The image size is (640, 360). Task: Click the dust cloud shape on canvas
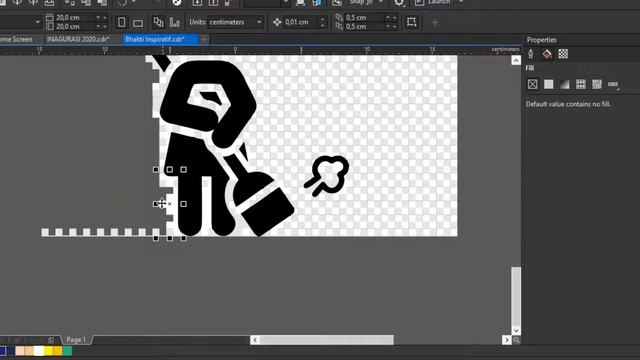pyautogui.click(x=327, y=176)
